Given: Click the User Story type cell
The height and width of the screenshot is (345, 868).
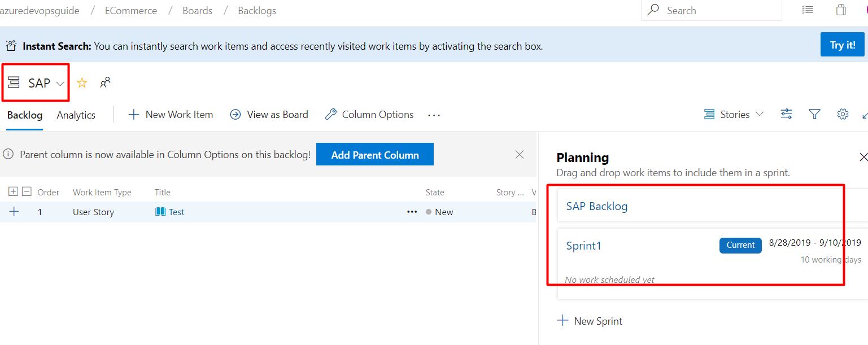Looking at the screenshot, I should (x=94, y=212).
